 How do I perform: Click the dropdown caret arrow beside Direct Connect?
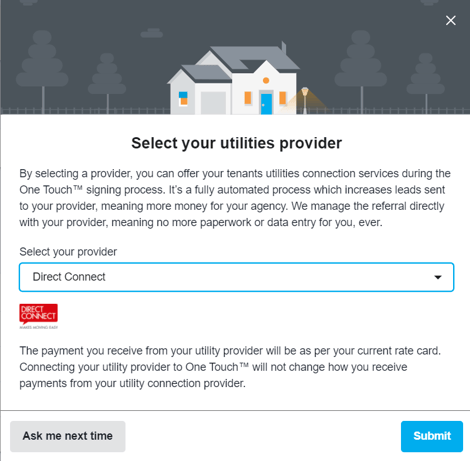point(438,277)
